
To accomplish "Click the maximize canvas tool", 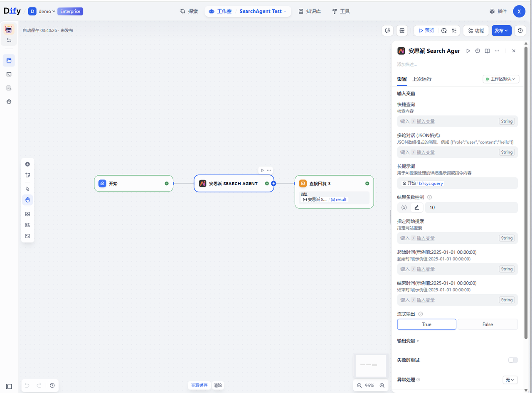I will tap(27, 236).
